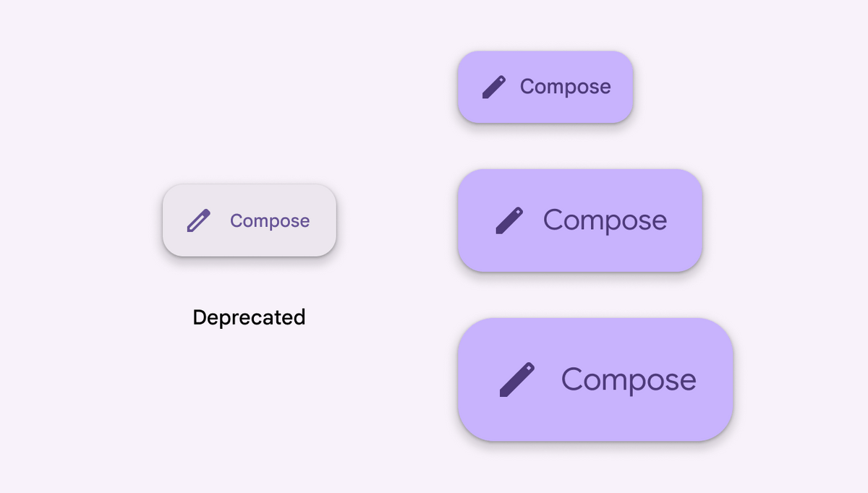Screen dimensions: 868x493
Task: Activate the medium-sized purple Compose button
Action: [x=580, y=220]
